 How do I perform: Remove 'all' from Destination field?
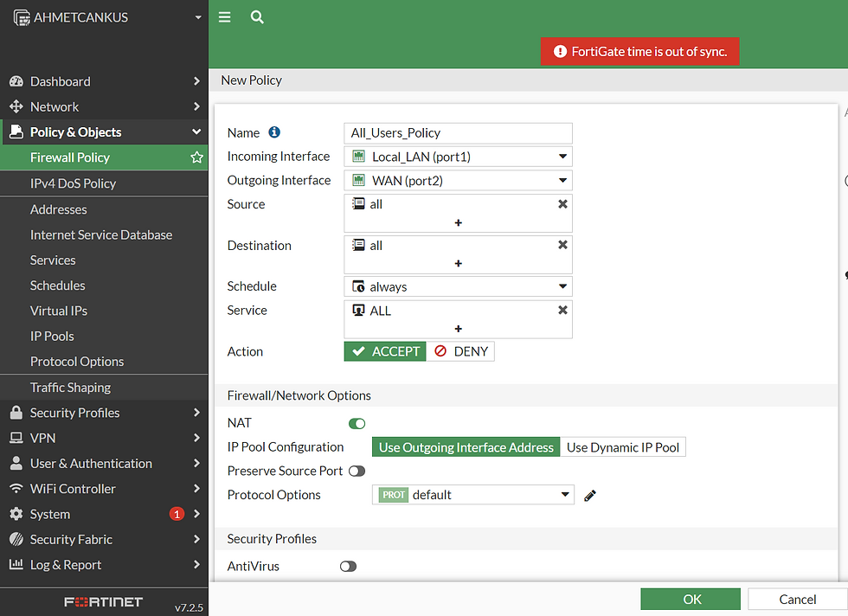[562, 245]
